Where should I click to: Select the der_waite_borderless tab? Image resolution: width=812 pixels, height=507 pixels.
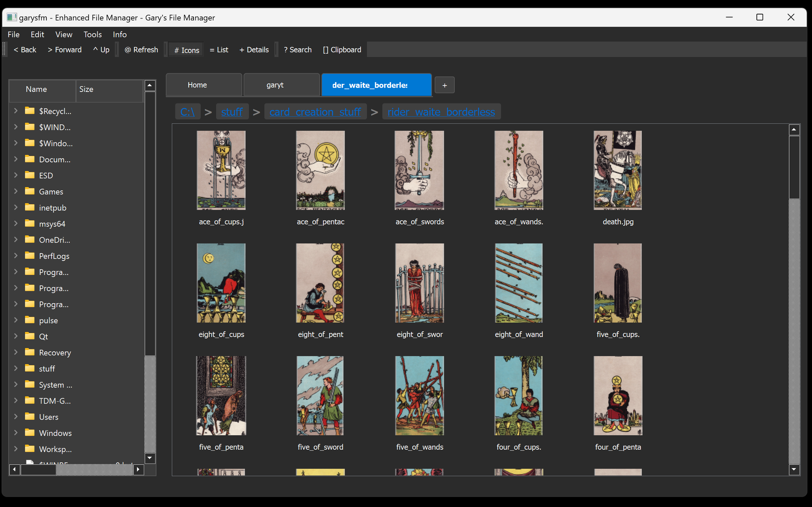377,85
